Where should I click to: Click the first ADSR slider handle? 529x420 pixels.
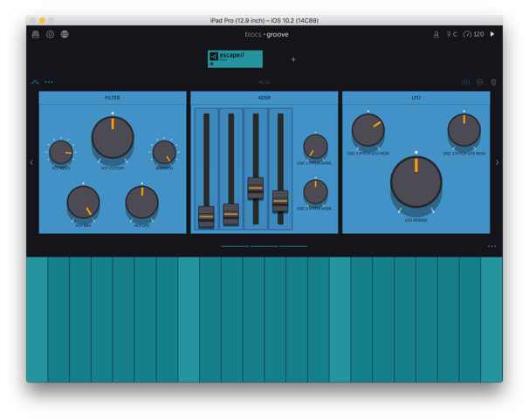[206, 216]
